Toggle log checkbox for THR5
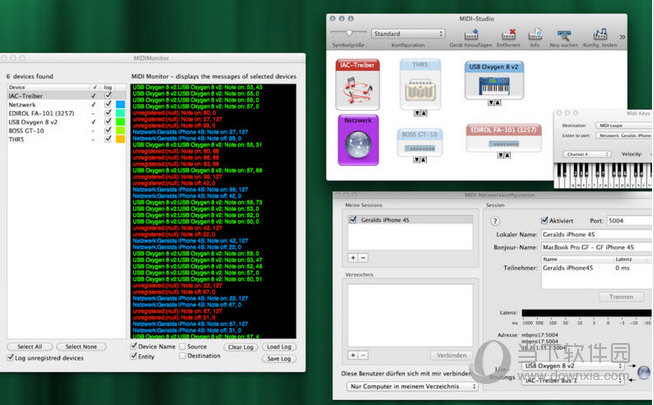This screenshot has height=405, width=654. coord(108,139)
